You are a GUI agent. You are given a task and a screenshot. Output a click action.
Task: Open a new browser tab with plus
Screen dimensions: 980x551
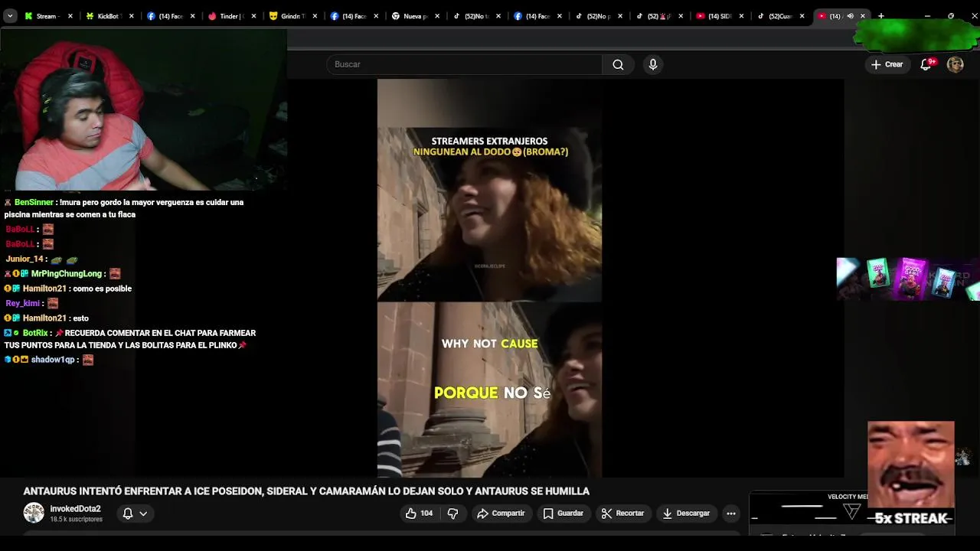pos(881,16)
